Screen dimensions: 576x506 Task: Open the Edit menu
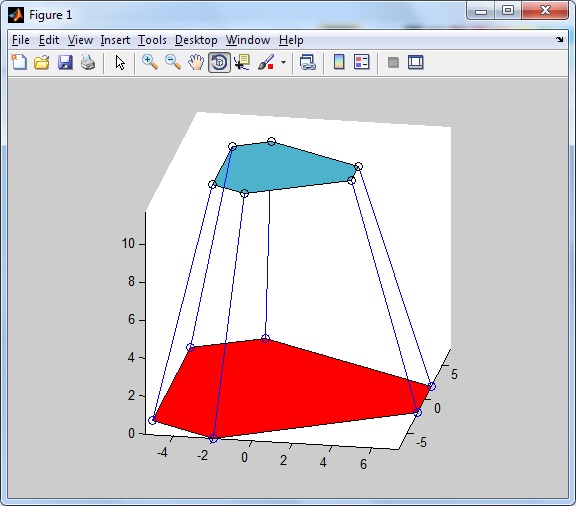point(49,40)
